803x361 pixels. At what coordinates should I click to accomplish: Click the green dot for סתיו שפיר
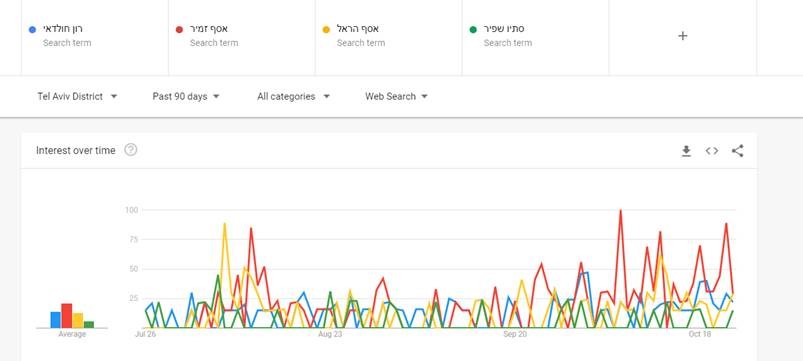pyautogui.click(x=473, y=30)
